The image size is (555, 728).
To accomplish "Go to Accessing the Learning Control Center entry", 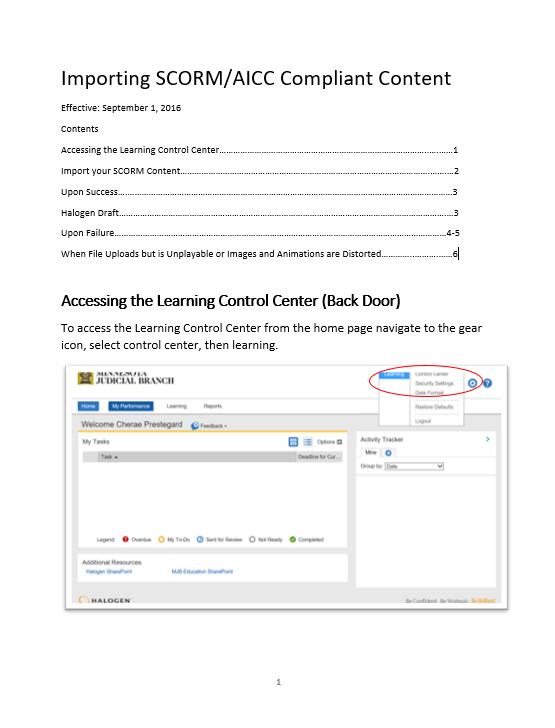I will click(x=259, y=150).
